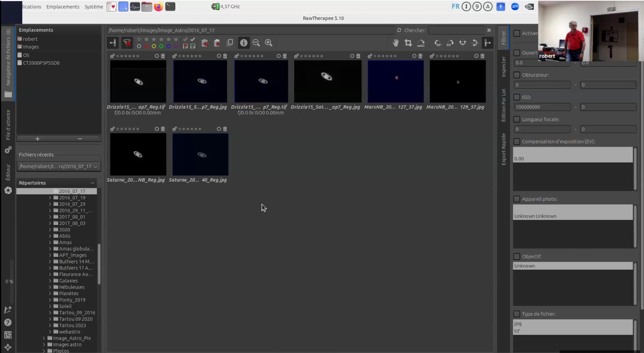The image size is (644, 353).
Task: Toggle right panel visibility icon in toolbar
Action: point(487,43)
